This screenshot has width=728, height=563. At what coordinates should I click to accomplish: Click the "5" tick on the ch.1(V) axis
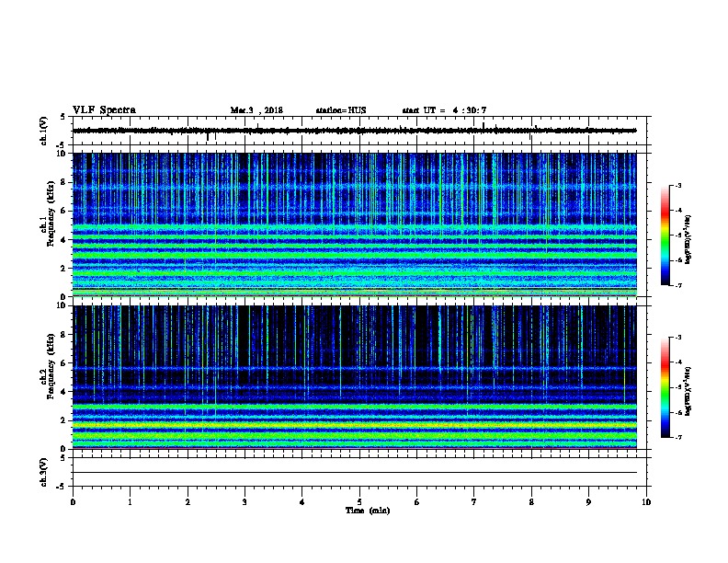(63, 117)
